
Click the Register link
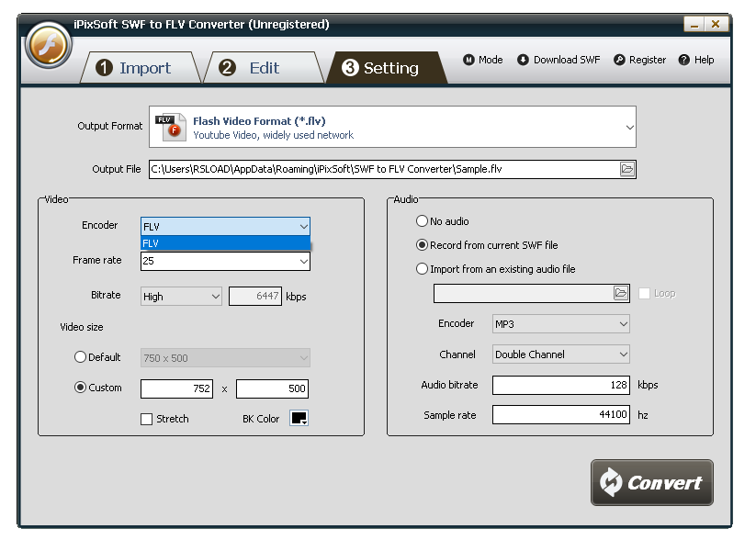640,60
